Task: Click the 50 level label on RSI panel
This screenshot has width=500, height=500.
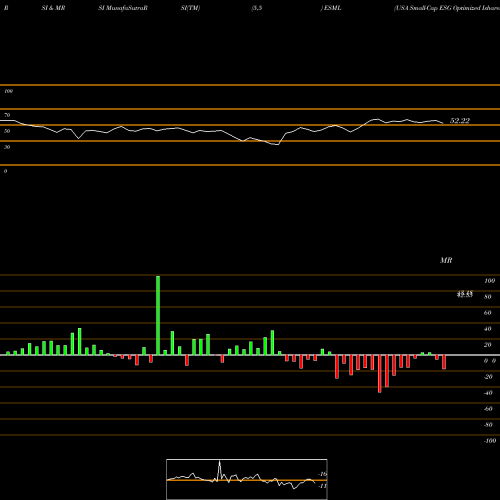Action: pyautogui.click(x=7, y=131)
